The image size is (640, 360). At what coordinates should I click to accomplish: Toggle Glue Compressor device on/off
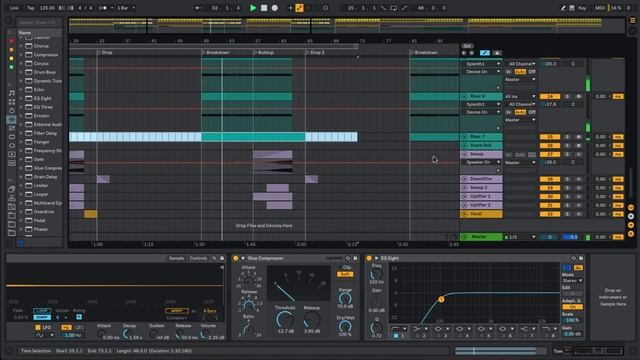[236, 258]
